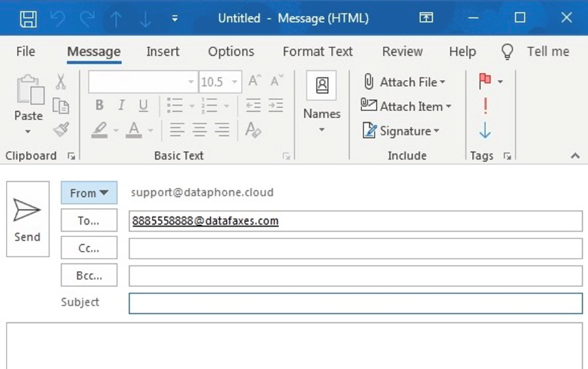Toggle Italic text formatting

pyautogui.click(x=121, y=105)
